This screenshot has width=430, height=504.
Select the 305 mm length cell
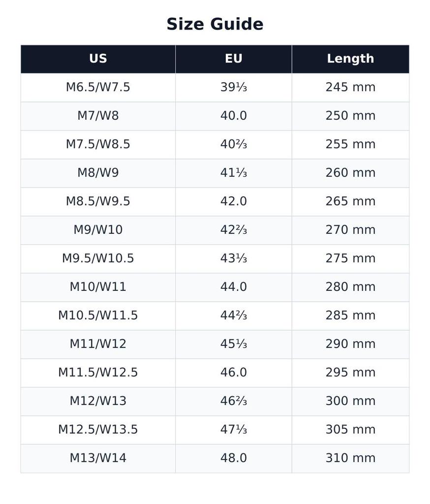(x=350, y=430)
